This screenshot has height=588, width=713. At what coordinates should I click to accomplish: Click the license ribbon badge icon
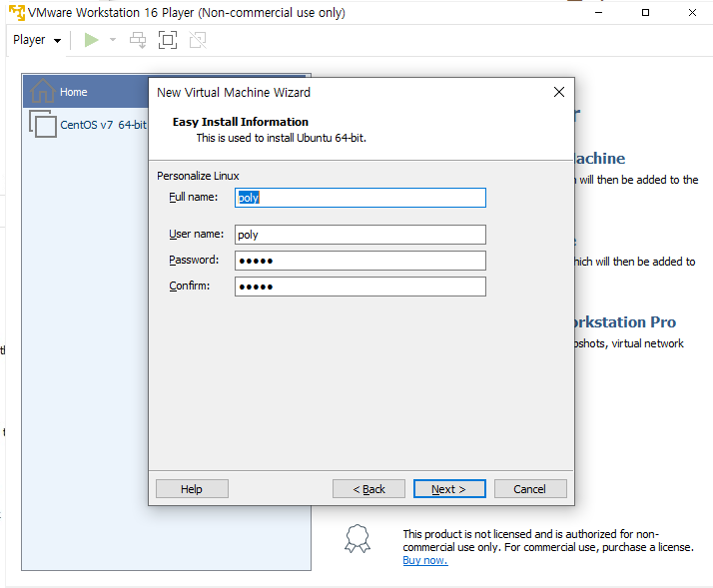[357, 539]
